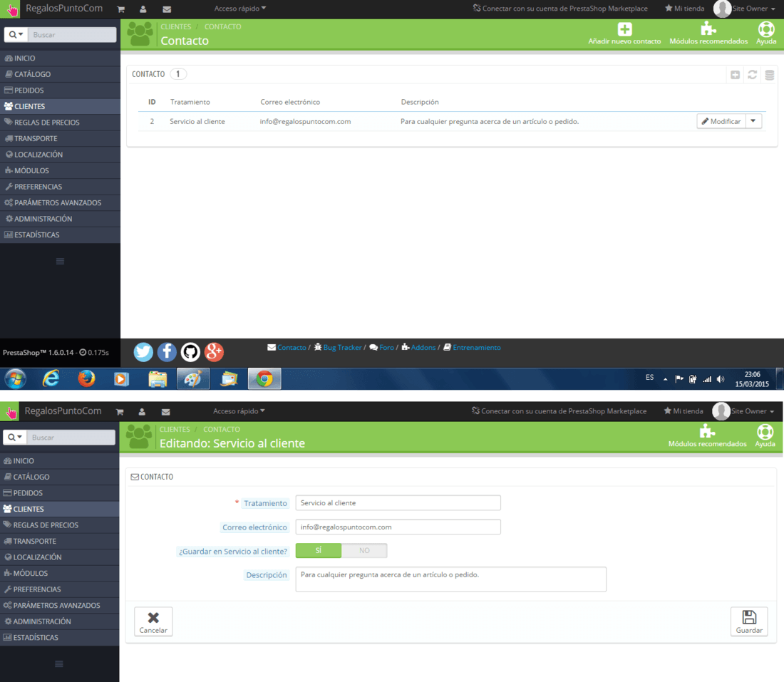
Task: Open the Paint app in the taskbar
Action: tap(193, 379)
